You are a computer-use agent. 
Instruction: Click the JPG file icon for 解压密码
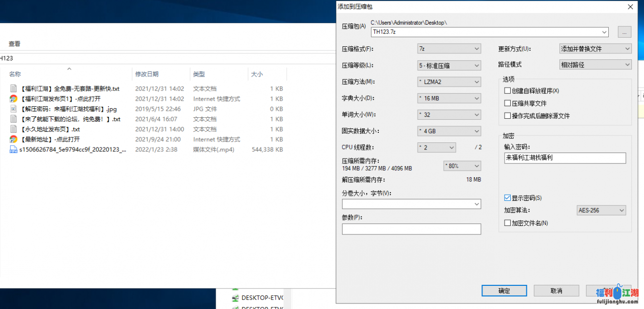14,109
